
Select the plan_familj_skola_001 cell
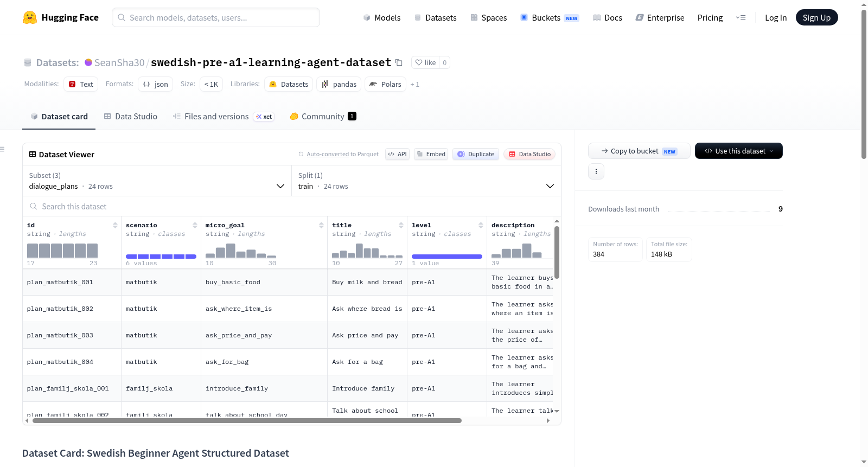click(x=72, y=388)
